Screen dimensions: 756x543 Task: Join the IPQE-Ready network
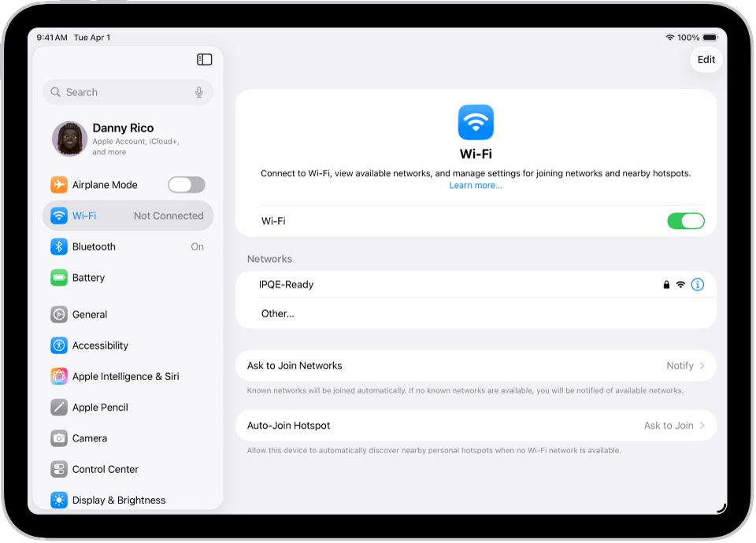(476, 284)
